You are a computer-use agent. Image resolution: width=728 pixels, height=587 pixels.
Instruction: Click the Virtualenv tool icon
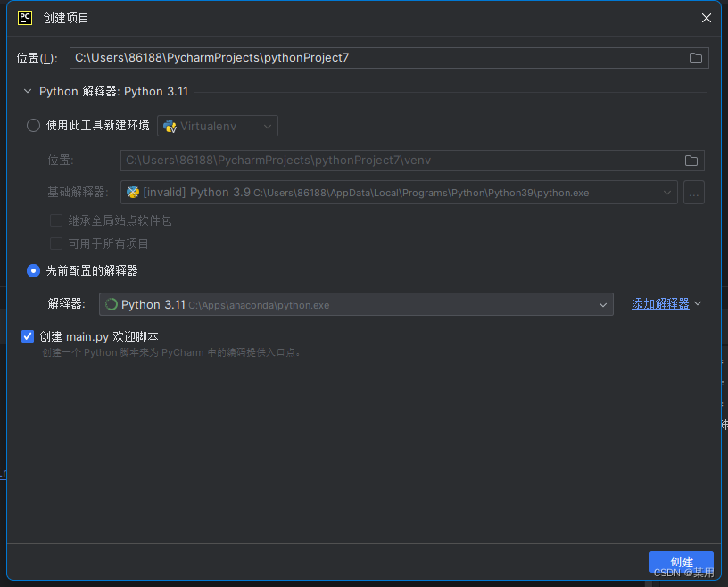170,126
